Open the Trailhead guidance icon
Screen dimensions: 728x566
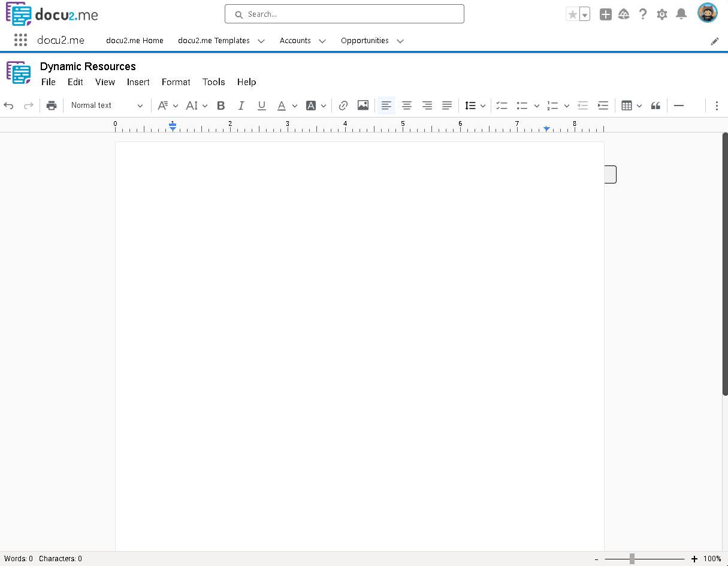(x=624, y=14)
